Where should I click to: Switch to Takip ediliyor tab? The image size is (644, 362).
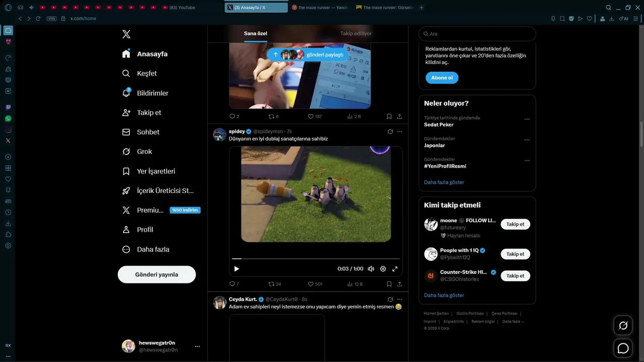point(356,34)
